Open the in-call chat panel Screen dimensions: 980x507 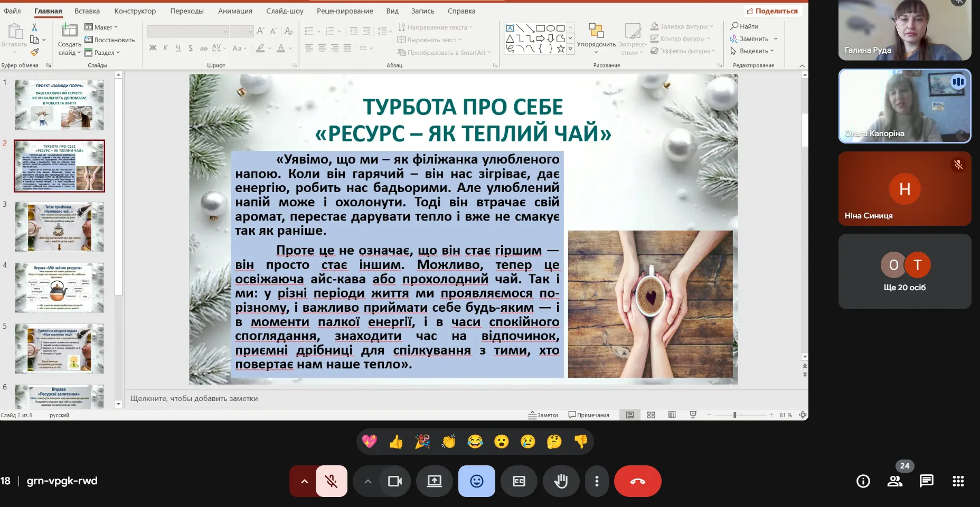pos(926,481)
